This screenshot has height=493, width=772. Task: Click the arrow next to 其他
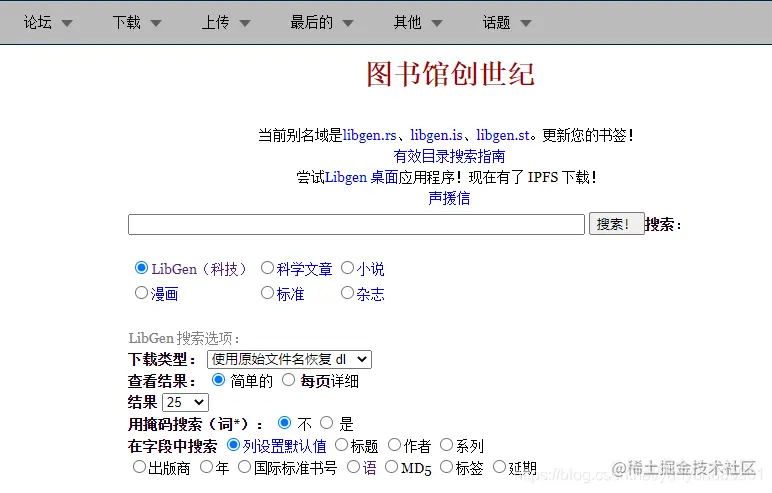pyautogui.click(x=437, y=23)
